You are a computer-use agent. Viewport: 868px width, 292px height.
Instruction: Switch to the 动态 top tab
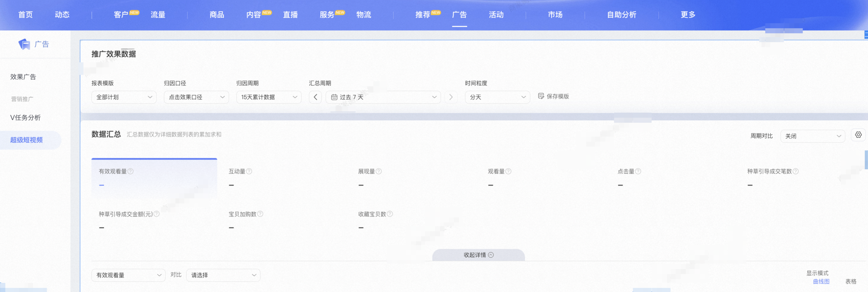[x=62, y=14]
